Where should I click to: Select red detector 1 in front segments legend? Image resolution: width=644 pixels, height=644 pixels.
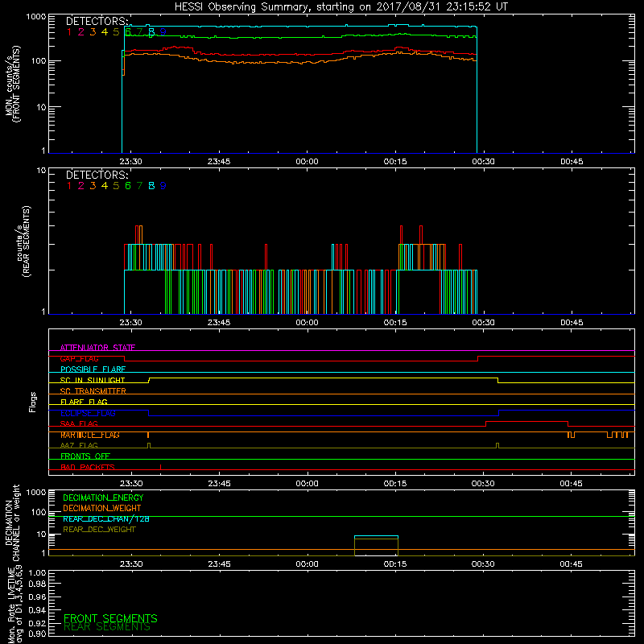coord(69,32)
